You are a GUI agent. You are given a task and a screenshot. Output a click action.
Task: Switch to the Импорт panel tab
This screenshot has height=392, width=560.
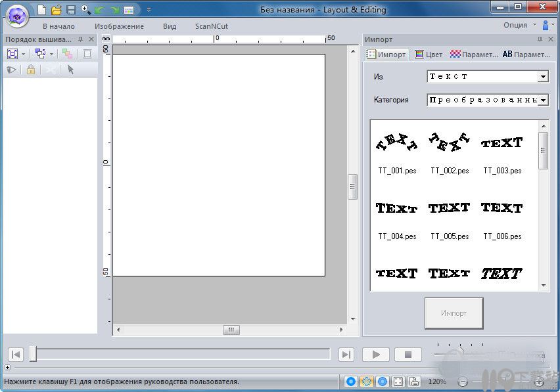pyautogui.click(x=386, y=54)
